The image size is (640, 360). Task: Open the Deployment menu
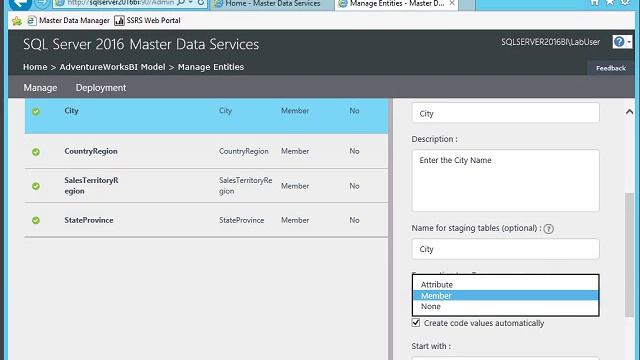point(101,88)
